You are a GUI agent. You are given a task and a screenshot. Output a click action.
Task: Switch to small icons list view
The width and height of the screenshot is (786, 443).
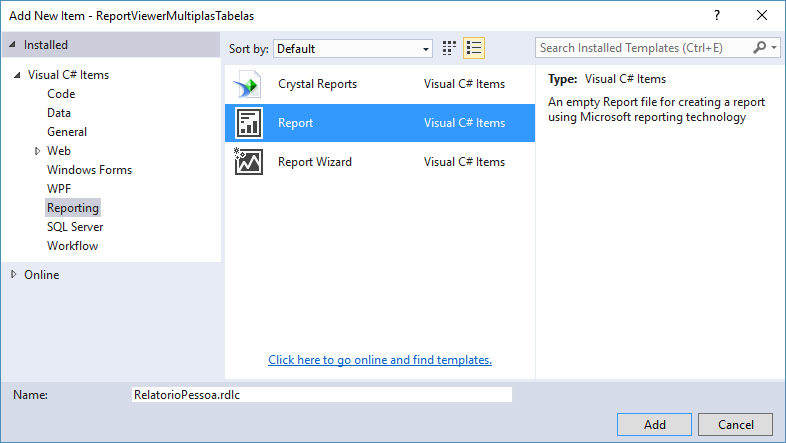(474, 48)
